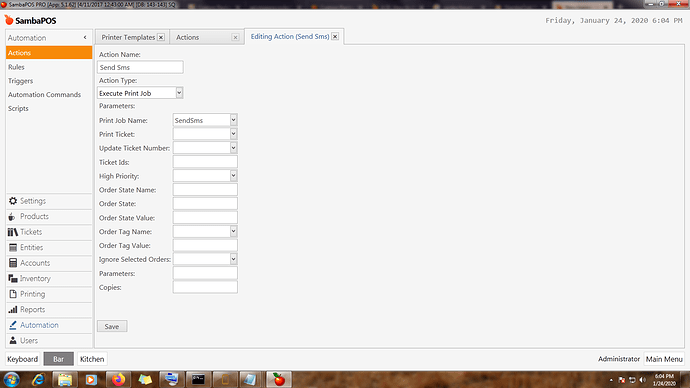The width and height of the screenshot is (690, 388).
Task: Open the Inventory section icon
Action: 13,278
